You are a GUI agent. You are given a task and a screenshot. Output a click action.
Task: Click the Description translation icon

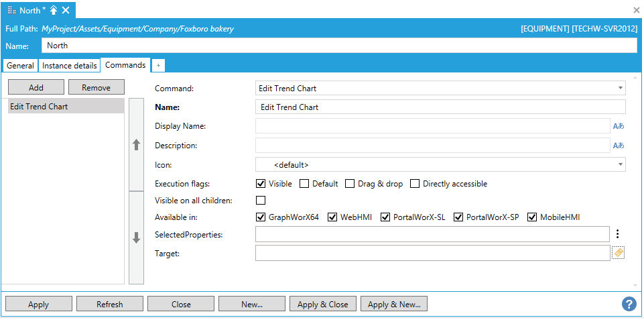click(618, 146)
